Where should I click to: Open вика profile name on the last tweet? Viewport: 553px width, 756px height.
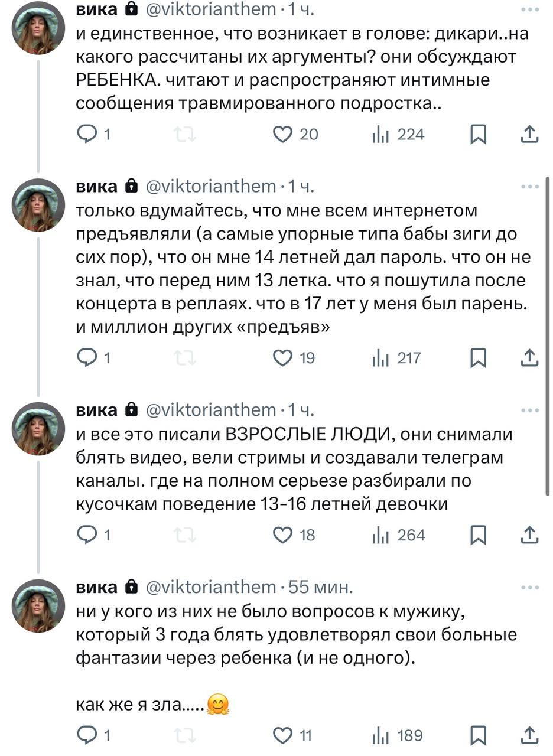(x=97, y=587)
